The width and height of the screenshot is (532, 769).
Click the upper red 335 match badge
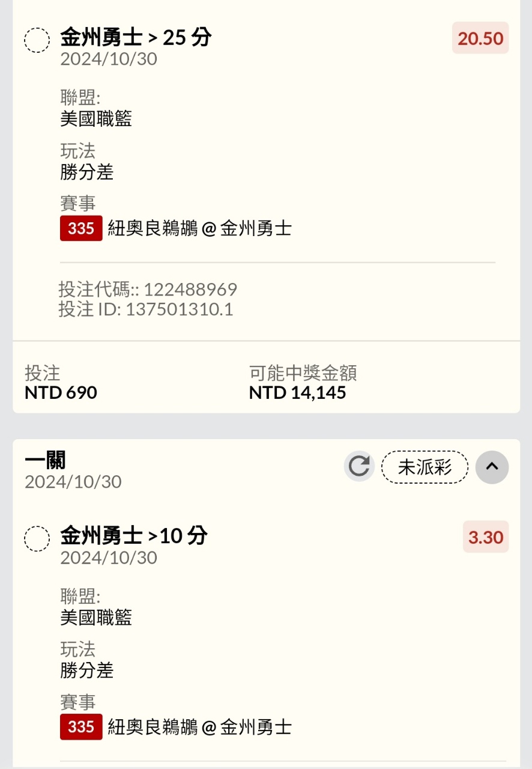pyautogui.click(x=81, y=228)
